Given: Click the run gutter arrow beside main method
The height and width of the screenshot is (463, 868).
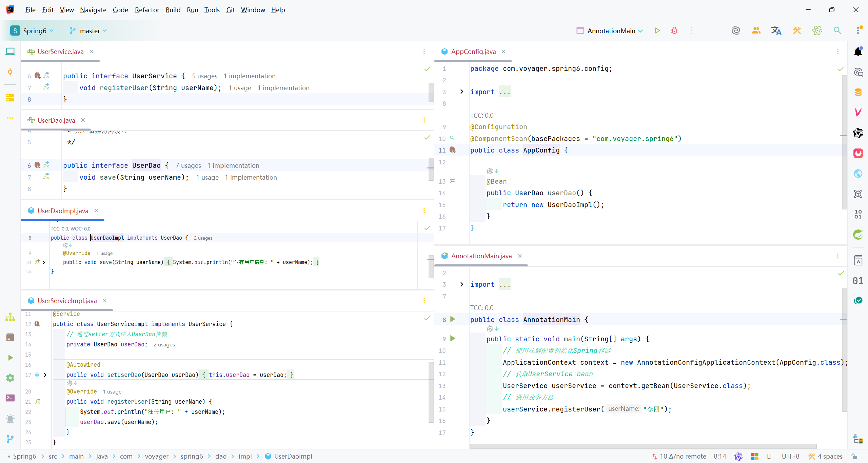Looking at the screenshot, I should [x=453, y=339].
